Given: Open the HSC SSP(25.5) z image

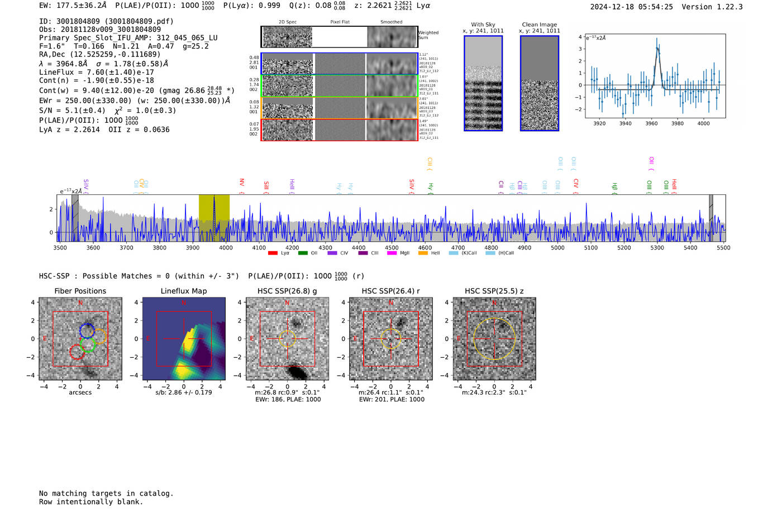Looking at the screenshot, I should pyautogui.click(x=494, y=339).
